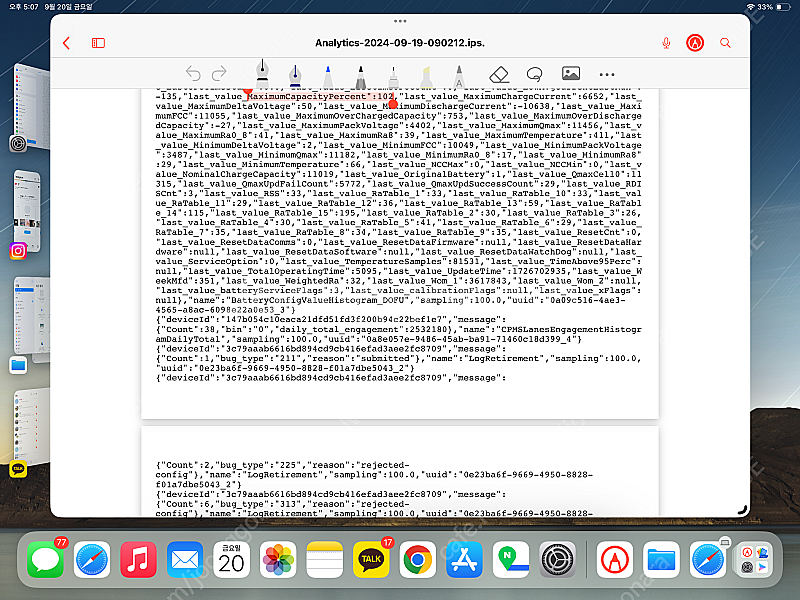
Task: Redo the last undone annotation
Action: (x=219, y=74)
